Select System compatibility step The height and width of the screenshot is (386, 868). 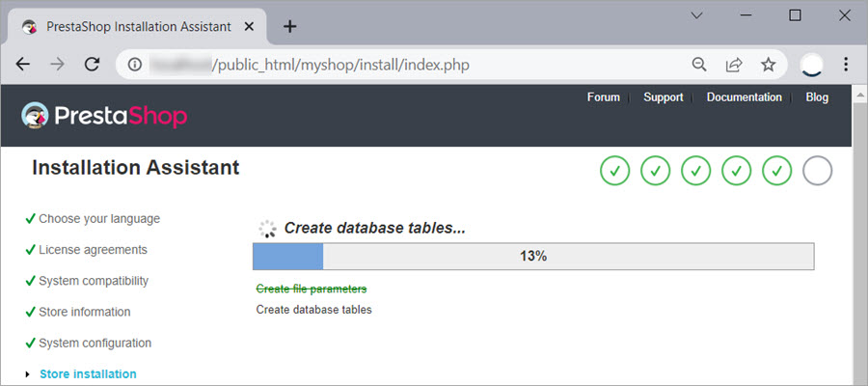tap(94, 281)
